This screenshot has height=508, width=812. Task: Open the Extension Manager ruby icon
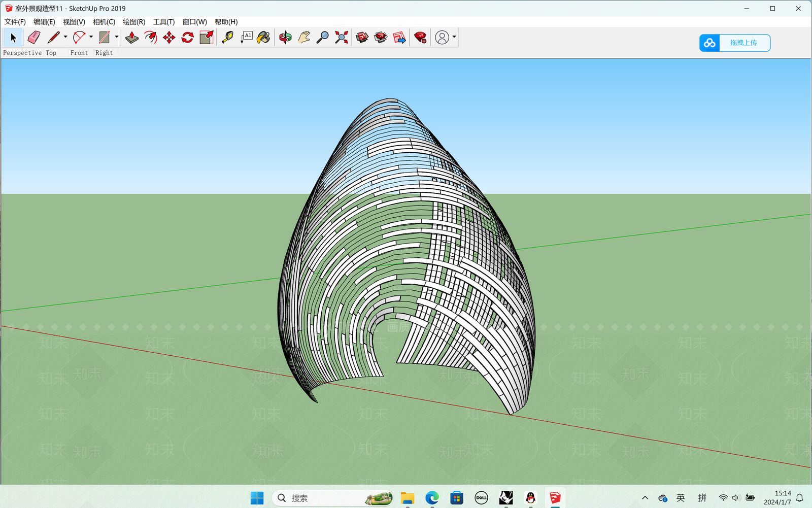pos(420,38)
